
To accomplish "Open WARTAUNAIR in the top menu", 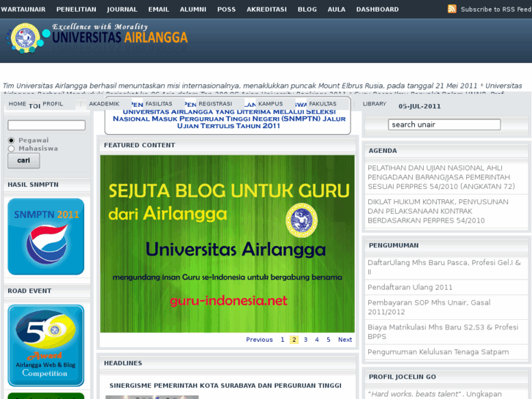I will pyautogui.click(x=23, y=10).
